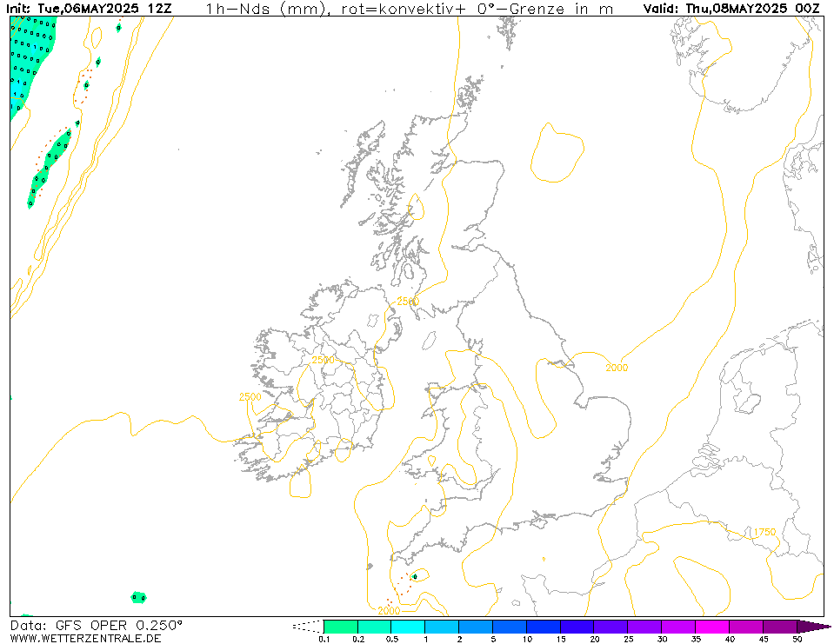This screenshot has width=834, height=644.
Task: Select the magenta swatch between 30 and 35
Action: [678, 627]
